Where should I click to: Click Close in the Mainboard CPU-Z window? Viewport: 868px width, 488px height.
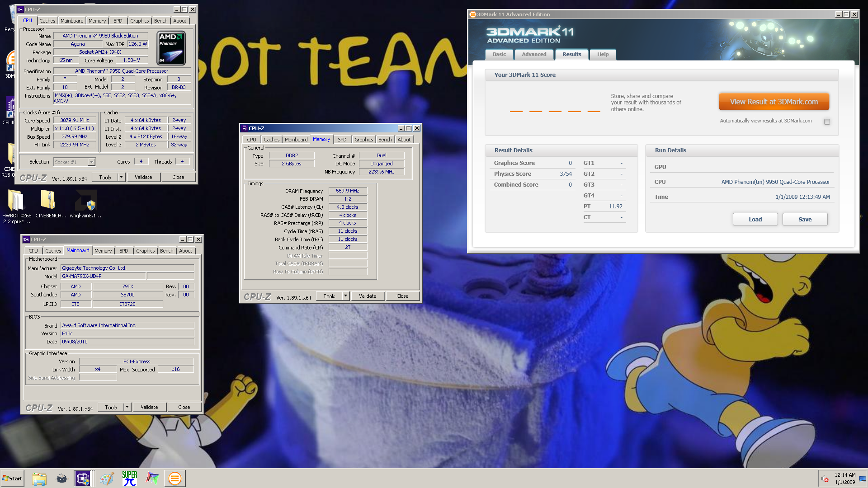click(184, 407)
